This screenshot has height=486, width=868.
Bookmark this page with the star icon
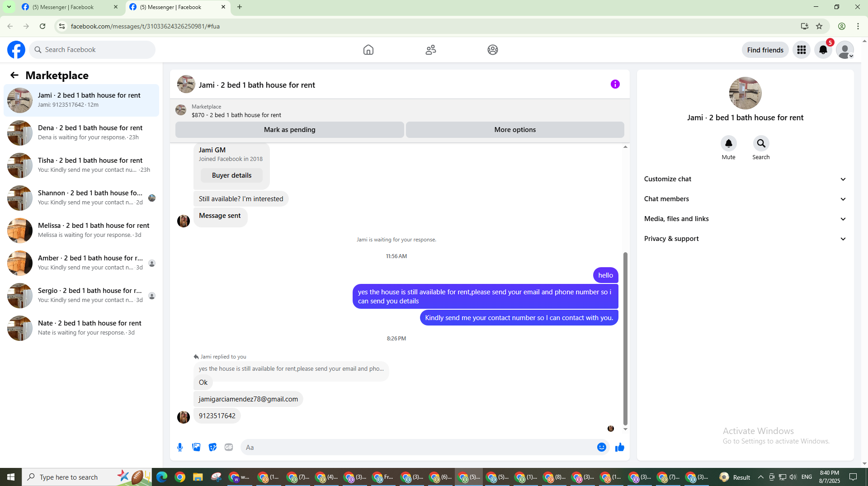click(819, 26)
